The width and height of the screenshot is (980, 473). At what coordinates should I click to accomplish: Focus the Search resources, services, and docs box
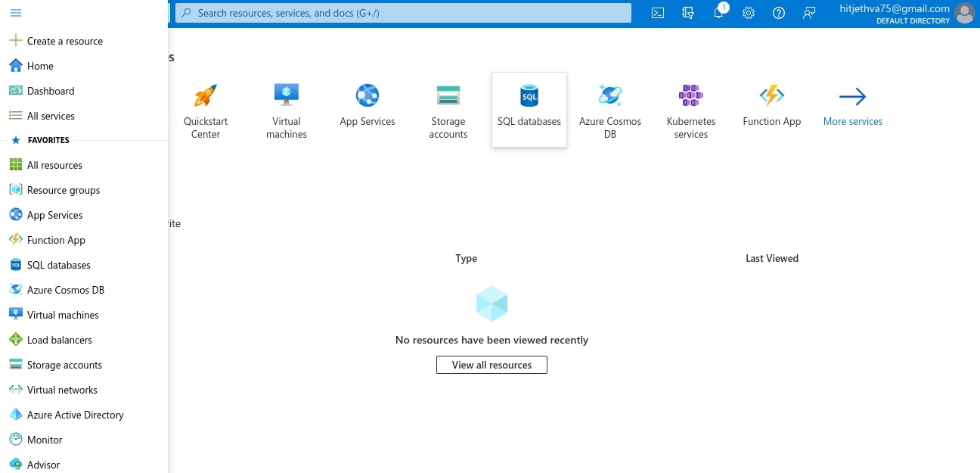coord(403,13)
